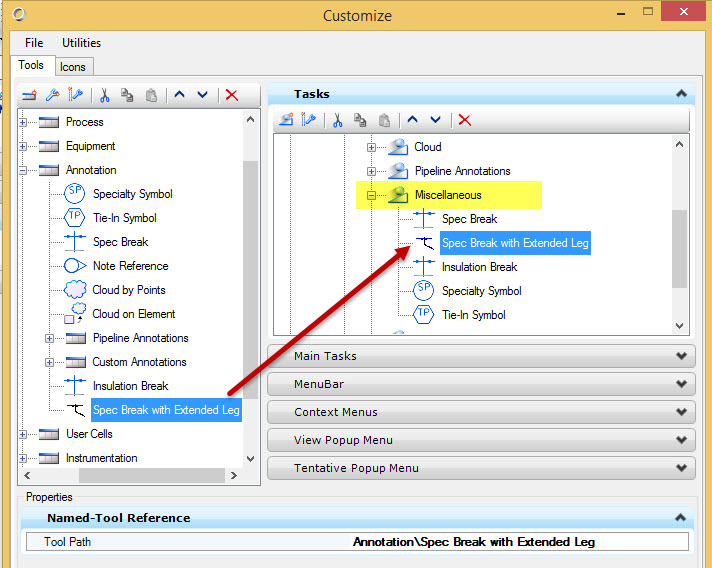This screenshot has width=712, height=568.
Task: Select Specialty Symbol in Tasks tree
Action: [x=481, y=291]
